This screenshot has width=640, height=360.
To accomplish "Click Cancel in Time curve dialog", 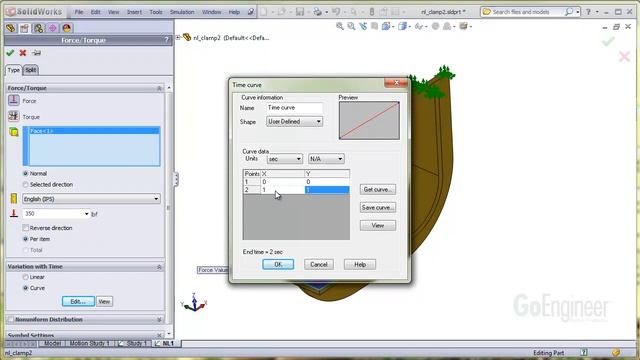I will coord(319,264).
